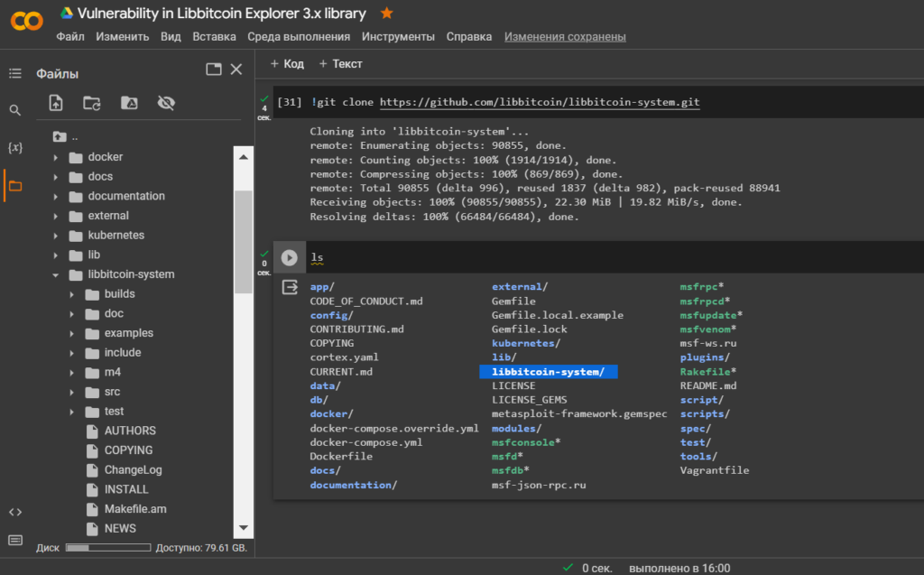Expand the lib folder
The height and width of the screenshot is (575, 924).
55,255
